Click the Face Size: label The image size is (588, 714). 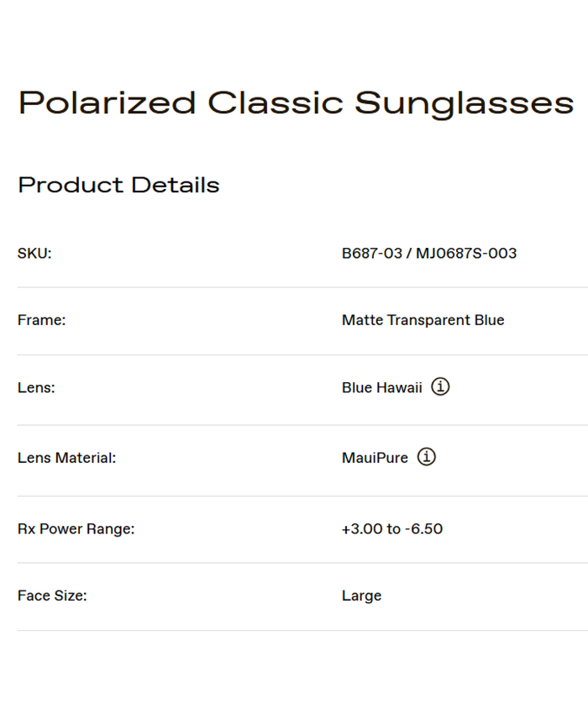[x=52, y=596]
